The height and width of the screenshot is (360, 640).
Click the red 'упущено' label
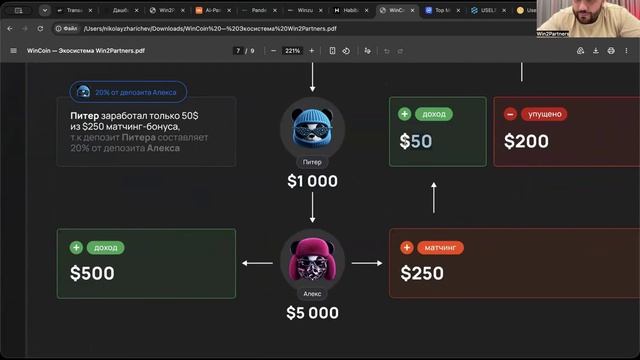(544, 114)
